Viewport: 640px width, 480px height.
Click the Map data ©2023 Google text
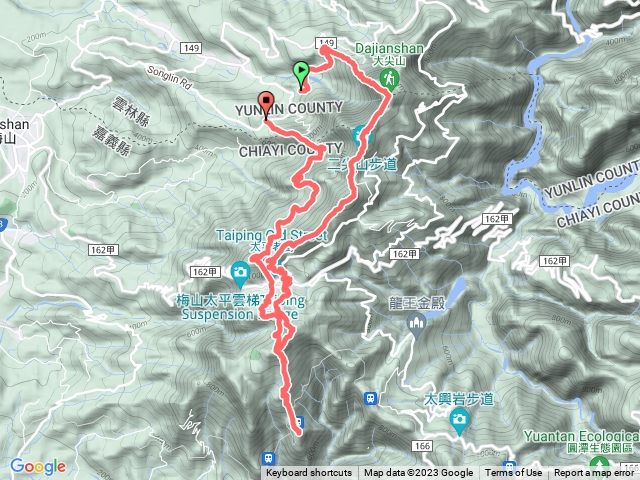[x=419, y=473]
